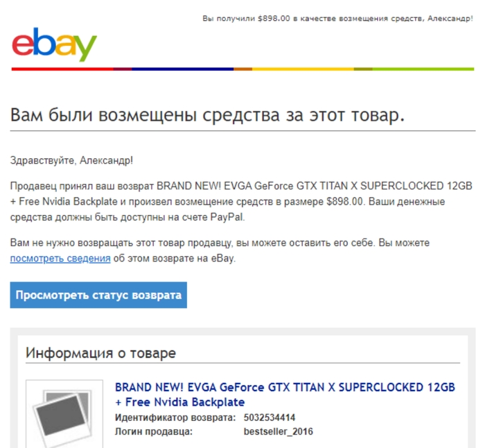
Task: Click the "Логин продавца:" label
Action: coord(154,431)
